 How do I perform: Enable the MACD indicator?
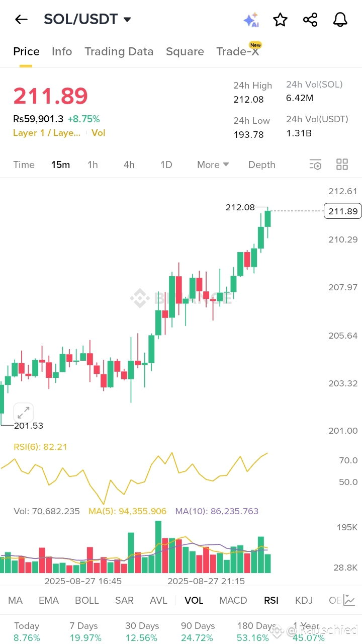(233, 600)
